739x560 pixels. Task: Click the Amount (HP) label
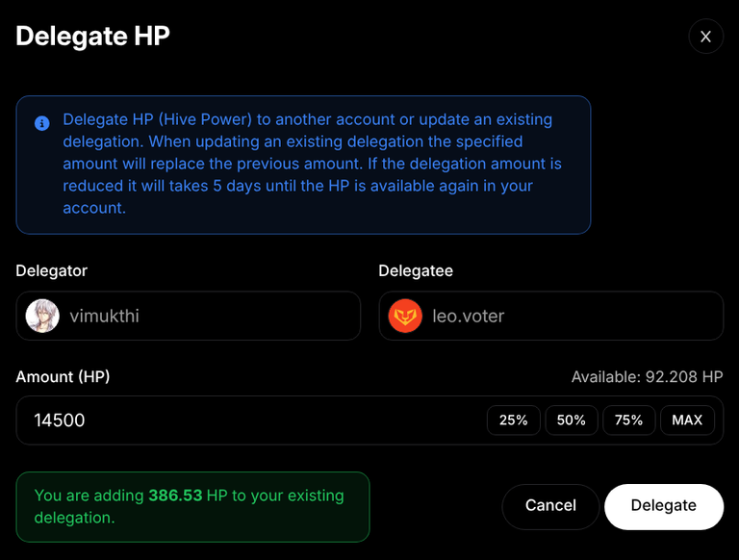(63, 376)
